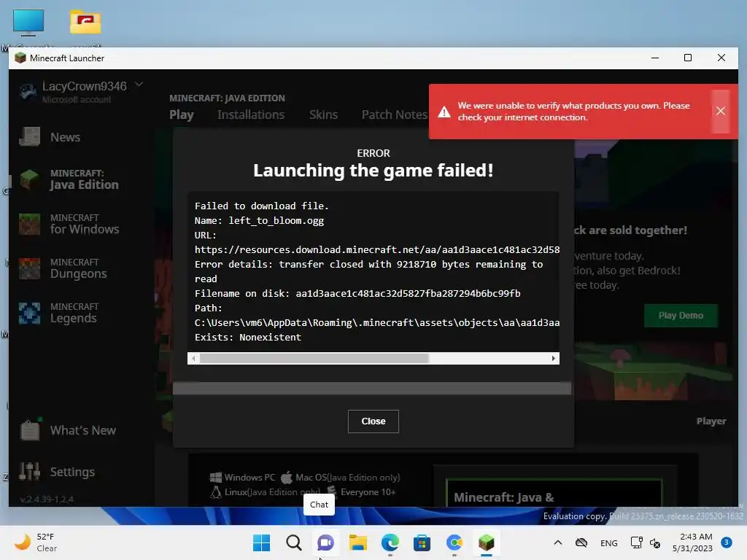The height and width of the screenshot is (560, 747).
Task: Open the What's New icon
Action: 29,430
